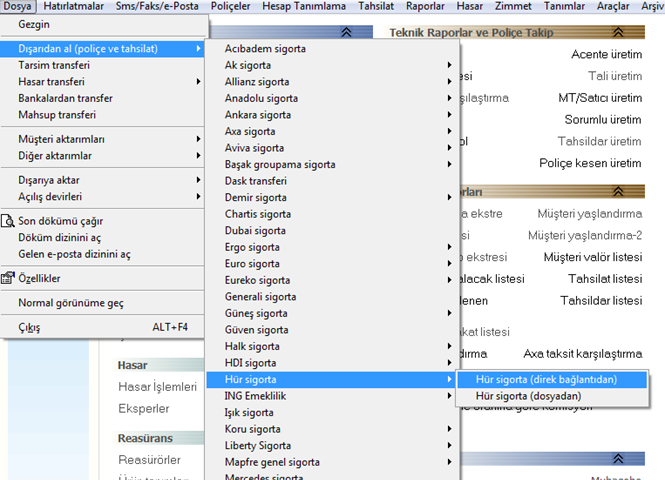Open the Raporlar menu in menu bar
This screenshot has height=480, width=665.
tap(425, 6)
